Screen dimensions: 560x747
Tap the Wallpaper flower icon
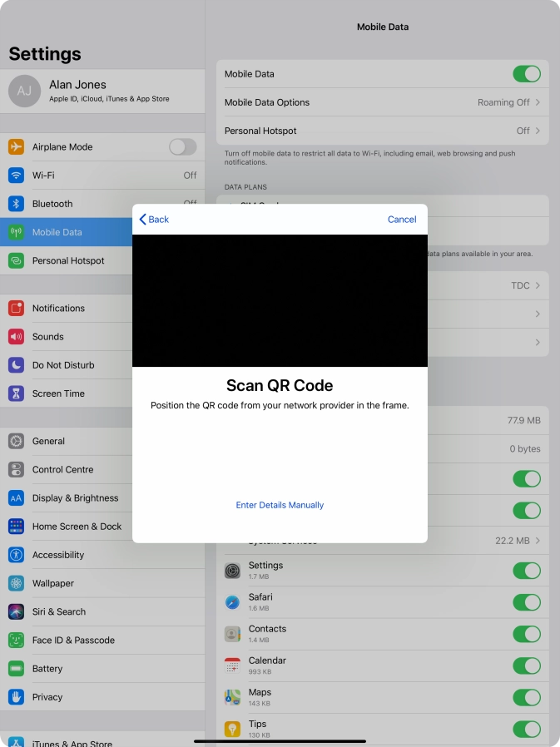point(16,583)
